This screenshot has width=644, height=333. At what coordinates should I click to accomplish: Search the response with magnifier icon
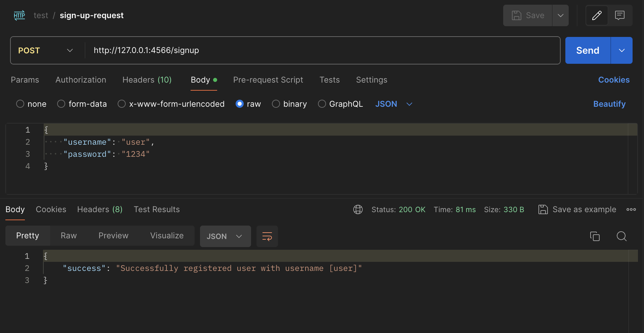tap(621, 236)
